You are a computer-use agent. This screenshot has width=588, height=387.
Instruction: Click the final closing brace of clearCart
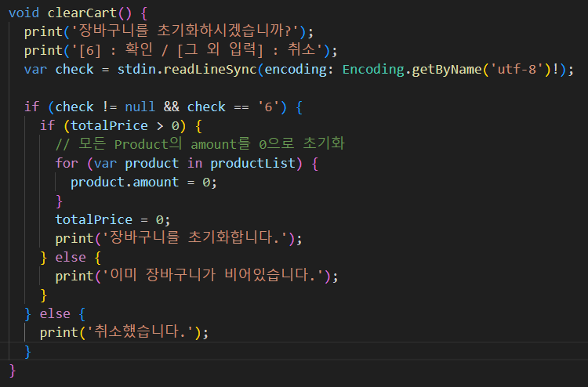[x=12, y=371]
